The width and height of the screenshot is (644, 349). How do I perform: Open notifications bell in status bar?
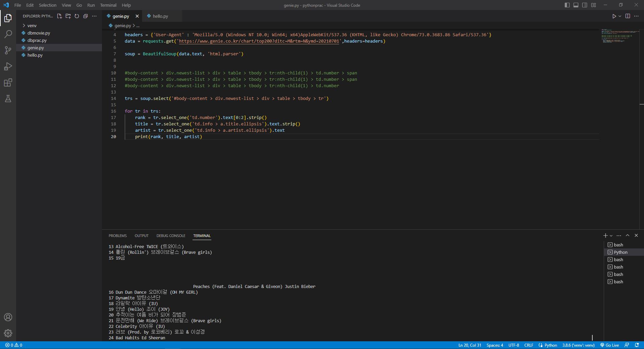coord(637,345)
